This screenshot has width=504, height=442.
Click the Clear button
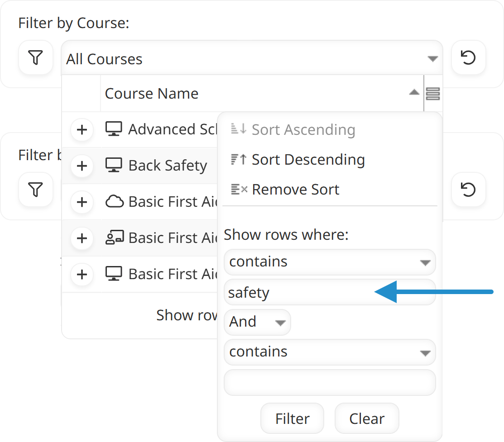(x=367, y=418)
